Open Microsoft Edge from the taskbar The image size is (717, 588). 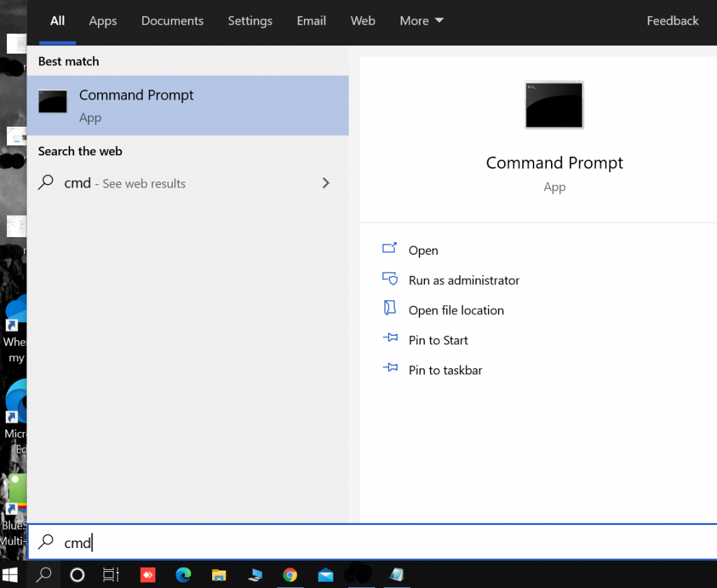point(183,575)
